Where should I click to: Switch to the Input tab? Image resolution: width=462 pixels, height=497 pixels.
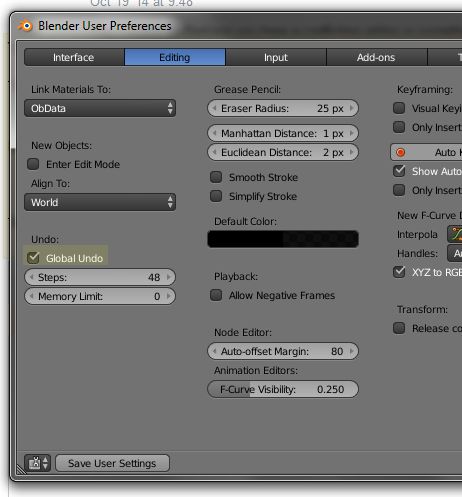pos(276,57)
